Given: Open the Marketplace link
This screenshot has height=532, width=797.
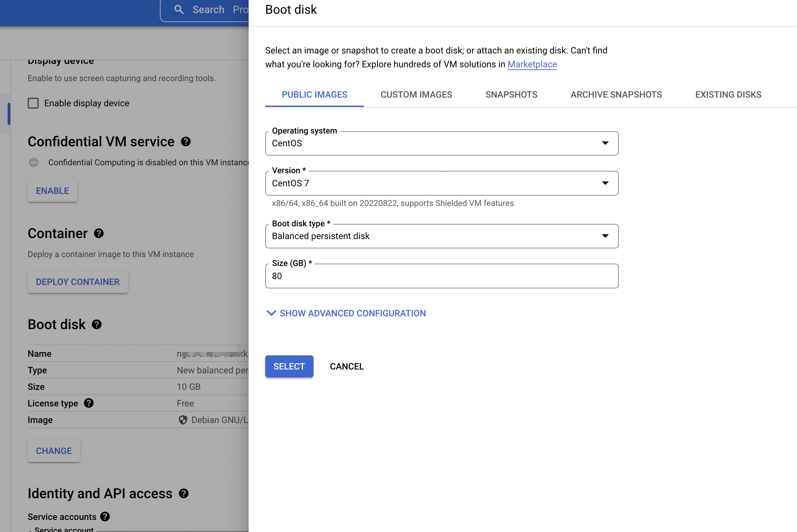Looking at the screenshot, I should [x=532, y=64].
